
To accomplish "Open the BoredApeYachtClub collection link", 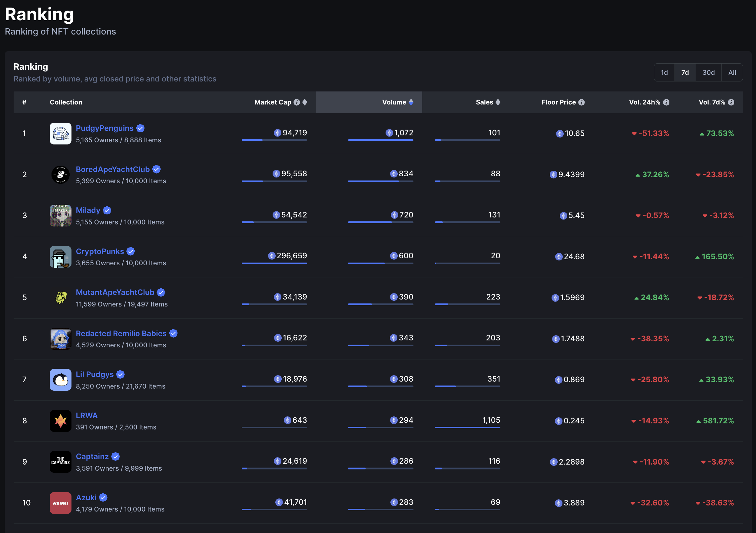I will 113,169.
